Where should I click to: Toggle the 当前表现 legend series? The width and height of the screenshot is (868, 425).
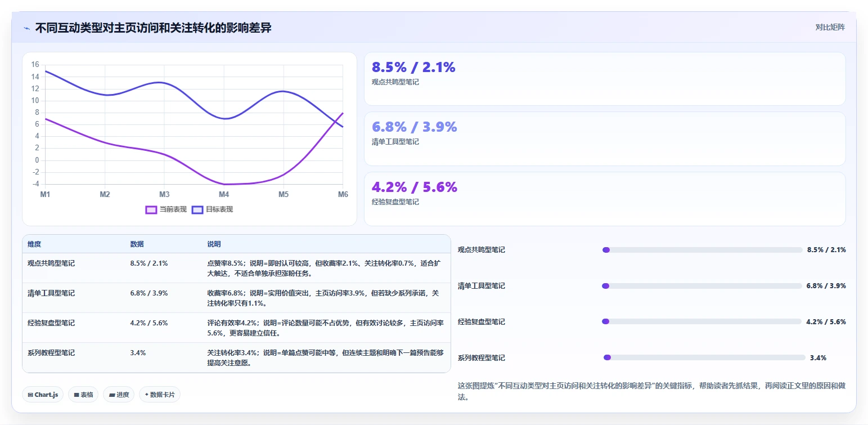coord(166,209)
